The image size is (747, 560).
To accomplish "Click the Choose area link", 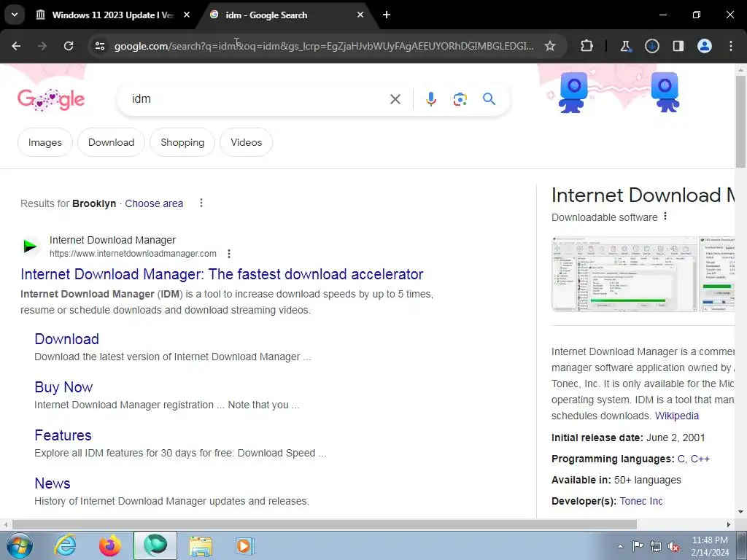I will 154,203.
